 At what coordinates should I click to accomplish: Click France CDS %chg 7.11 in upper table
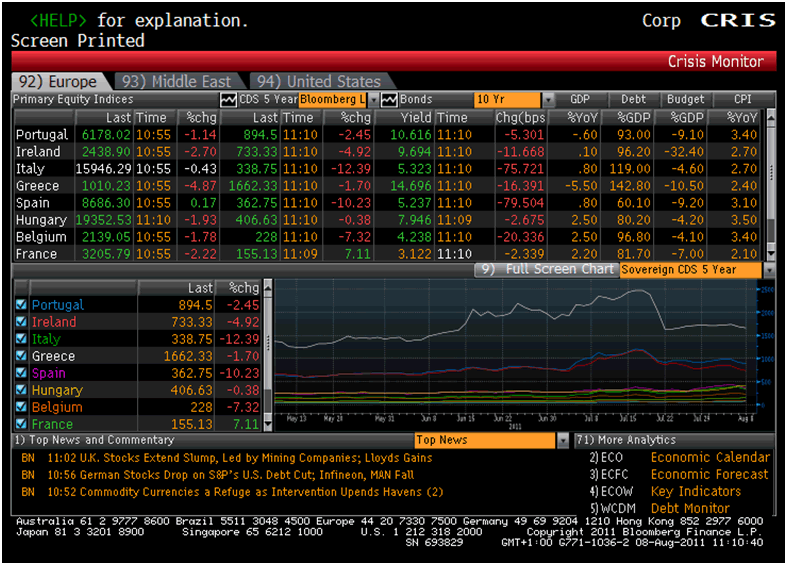(357, 254)
